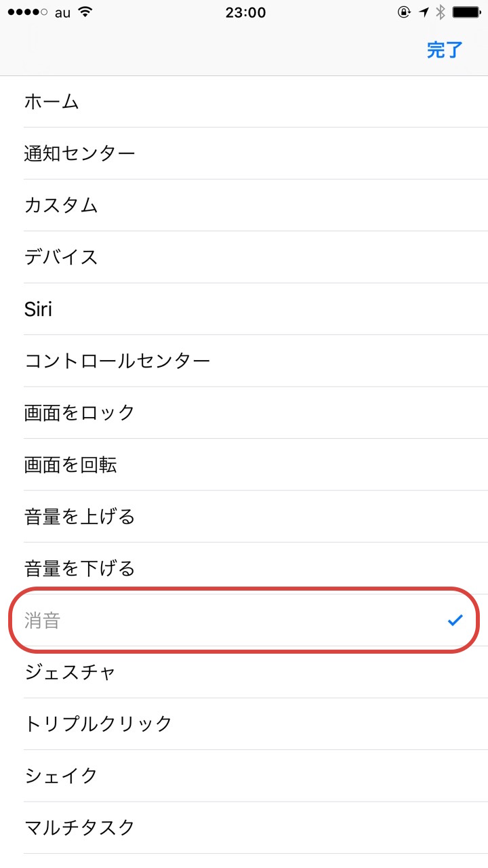
Task: Select マルチタスク from the list
Action: 80,827
